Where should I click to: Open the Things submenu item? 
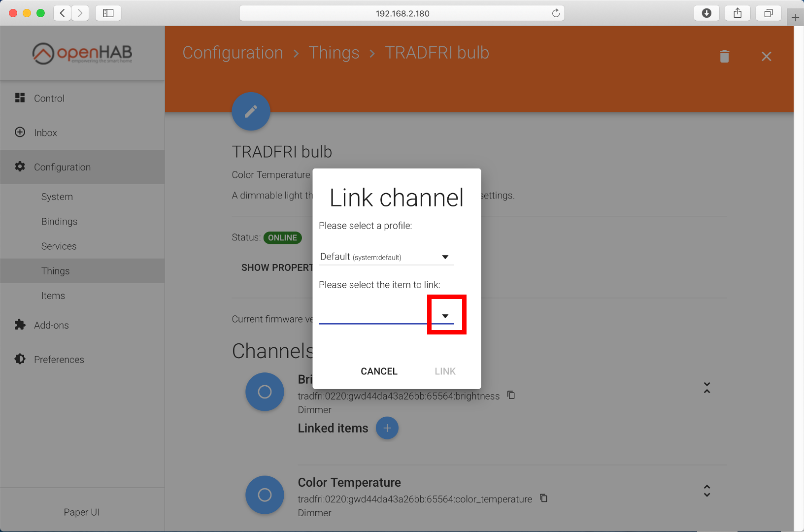click(82, 270)
